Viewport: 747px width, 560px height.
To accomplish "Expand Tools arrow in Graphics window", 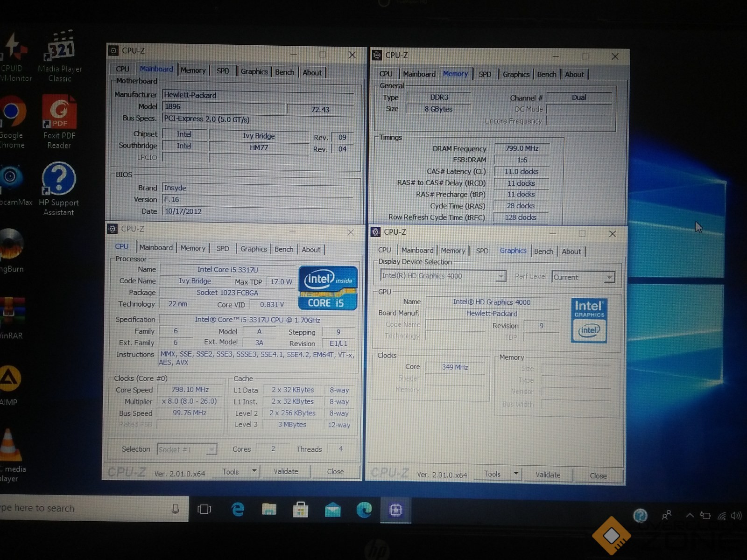I will click(516, 473).
